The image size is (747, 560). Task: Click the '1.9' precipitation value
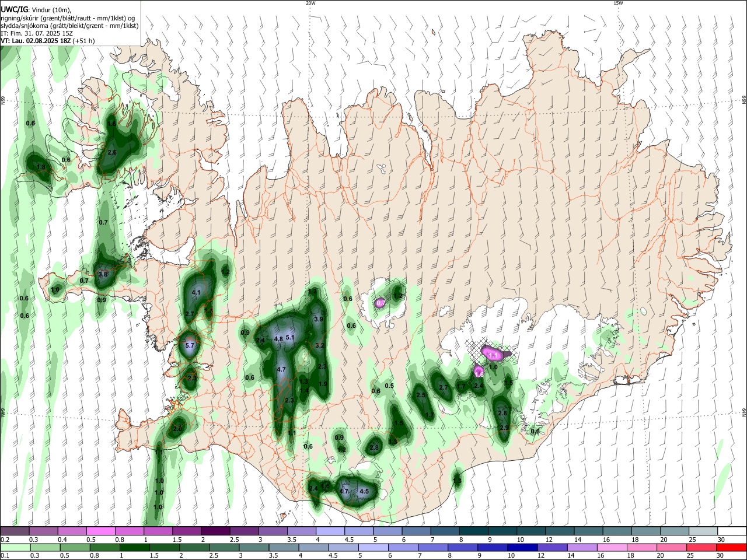point(323,384)
